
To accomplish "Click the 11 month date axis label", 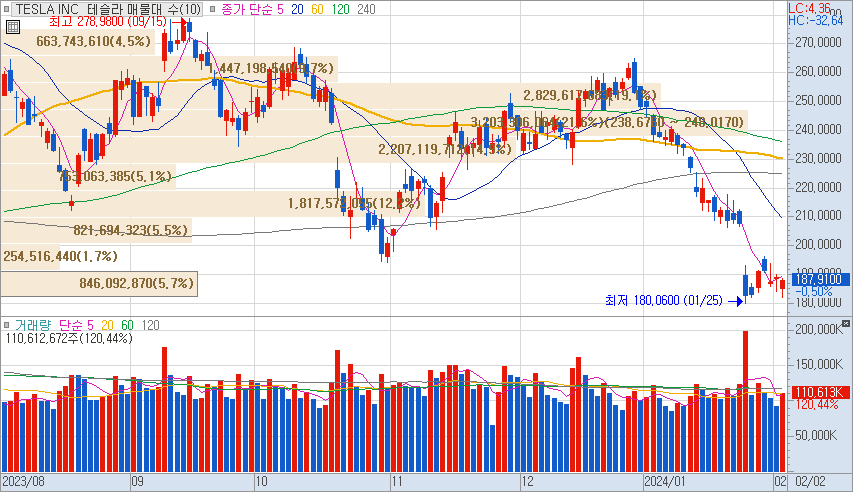I will coord(396,482).
